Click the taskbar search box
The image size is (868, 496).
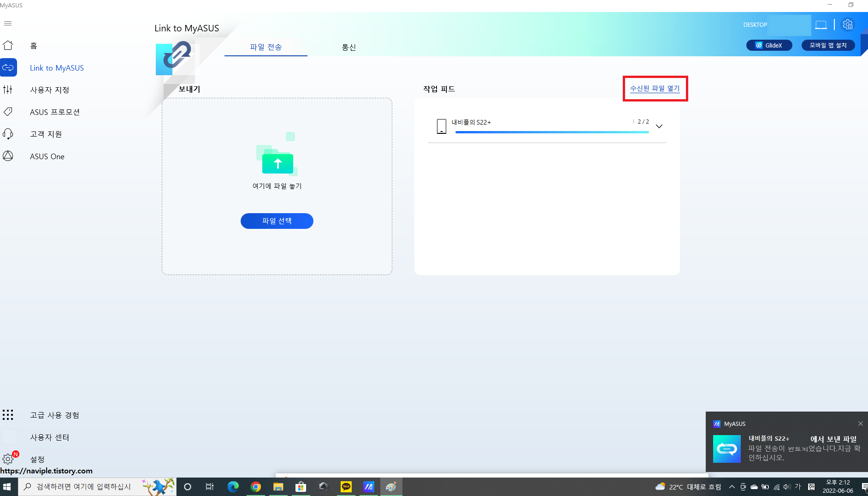(97, 487)
